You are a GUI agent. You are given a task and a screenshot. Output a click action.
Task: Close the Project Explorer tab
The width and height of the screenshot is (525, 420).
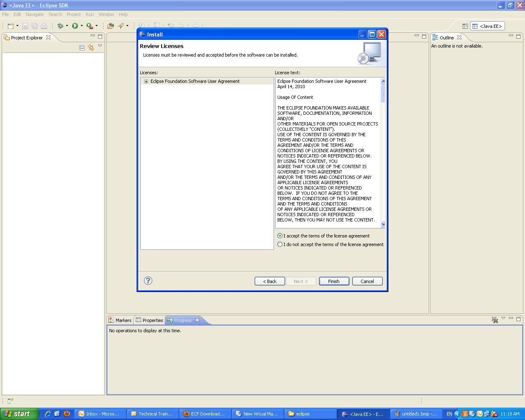(x=48, y=37)
